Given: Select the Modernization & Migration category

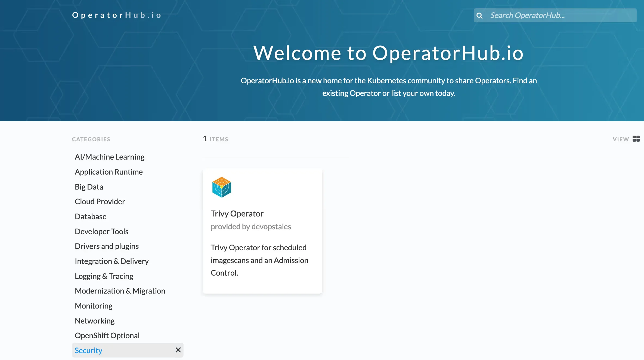Looking at the screenshot, I should [x=120, y=291].
